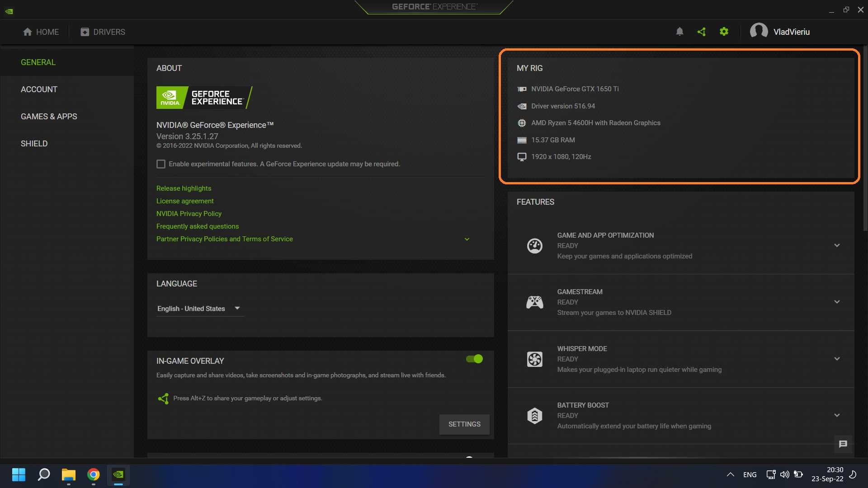Click the share icon in top bar
Screen dimensions: 868x488
click(702, 32)
